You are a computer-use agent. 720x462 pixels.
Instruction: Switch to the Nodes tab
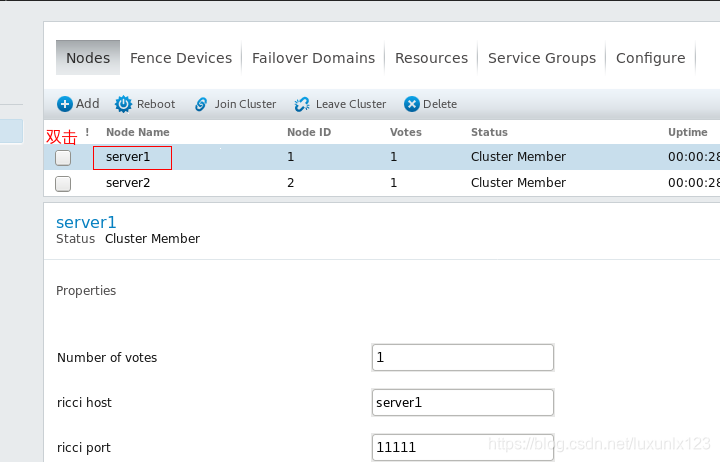(x=88, y=58)
